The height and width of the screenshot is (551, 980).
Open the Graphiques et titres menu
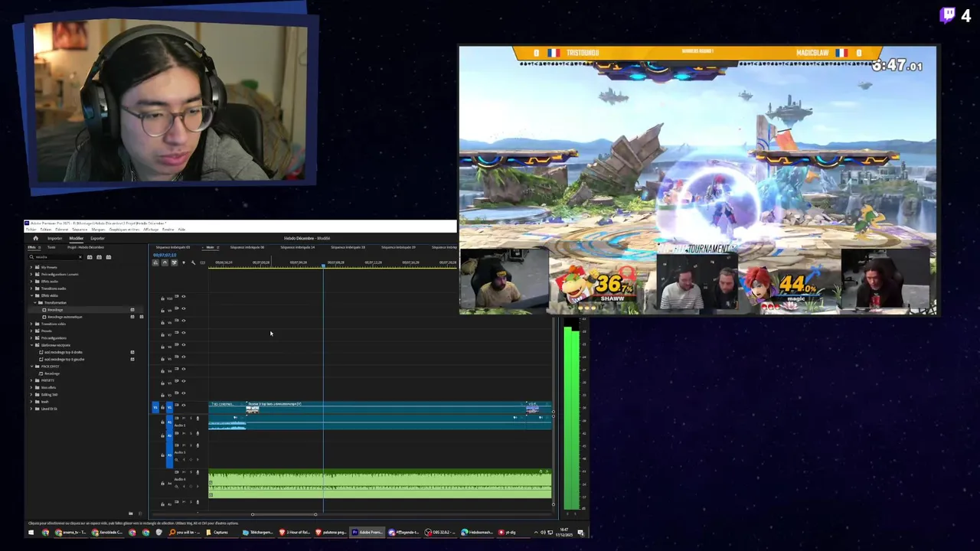[x=124, y=230]
